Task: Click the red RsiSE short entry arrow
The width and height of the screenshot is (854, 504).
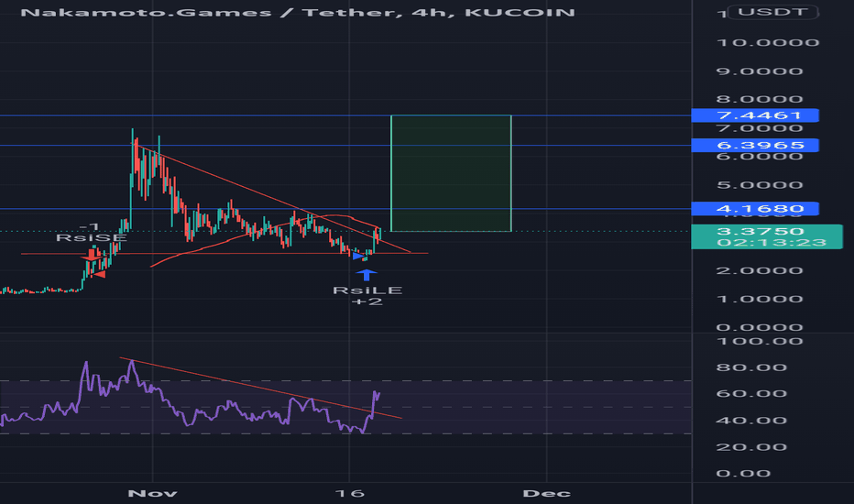Action: 92,255
